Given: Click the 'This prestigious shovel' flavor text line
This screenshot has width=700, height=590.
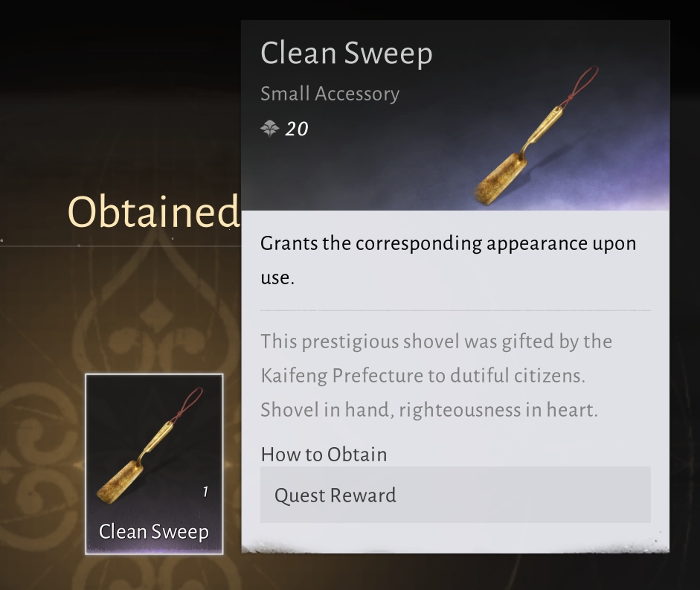Looking at the screenshot, I should click(436, 342).
